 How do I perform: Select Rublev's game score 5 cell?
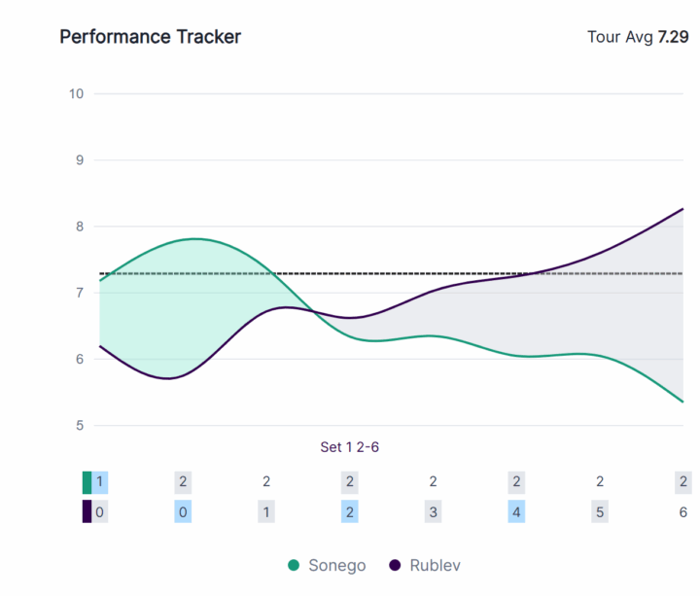coord(600,512)
